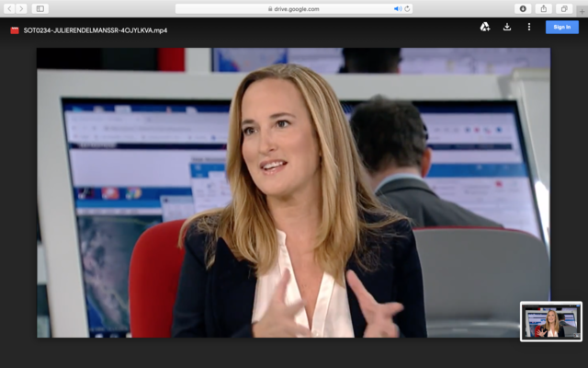The width and height of the screenshot is (588, 368).
Task: Show Safari downloads list
Action: 523,8
